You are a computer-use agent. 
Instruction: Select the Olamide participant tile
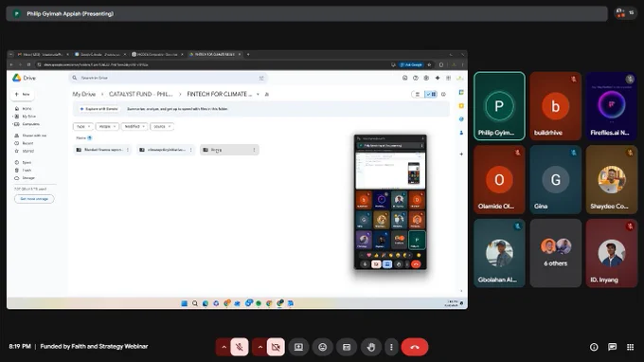point(499,179)
